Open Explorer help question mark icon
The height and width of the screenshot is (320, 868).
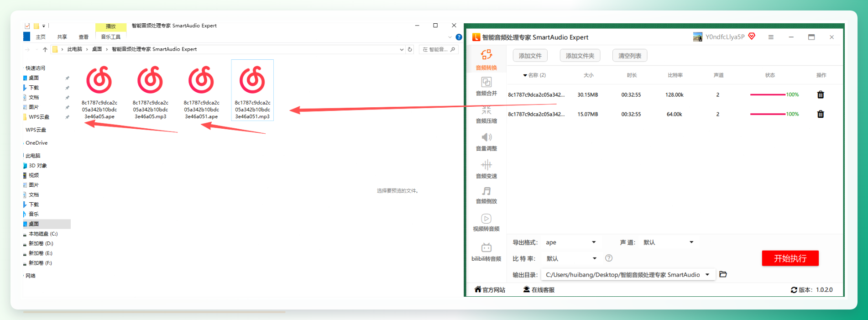(459, 37)
